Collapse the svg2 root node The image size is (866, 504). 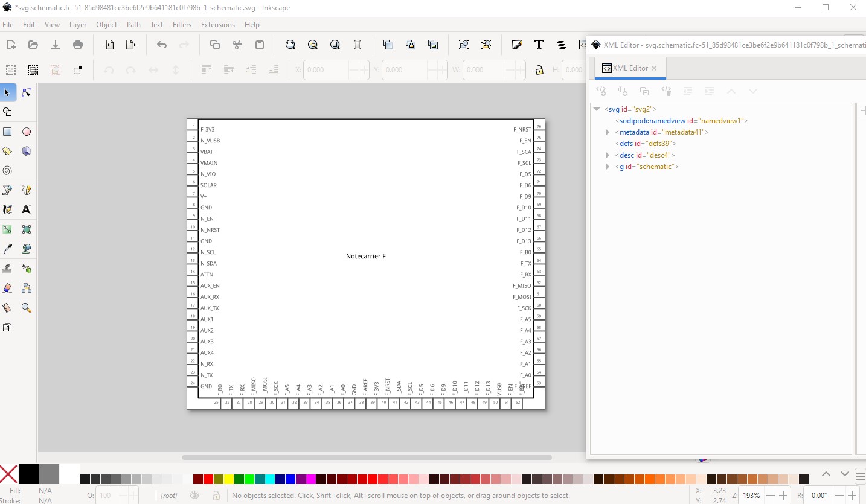point(597,109)
